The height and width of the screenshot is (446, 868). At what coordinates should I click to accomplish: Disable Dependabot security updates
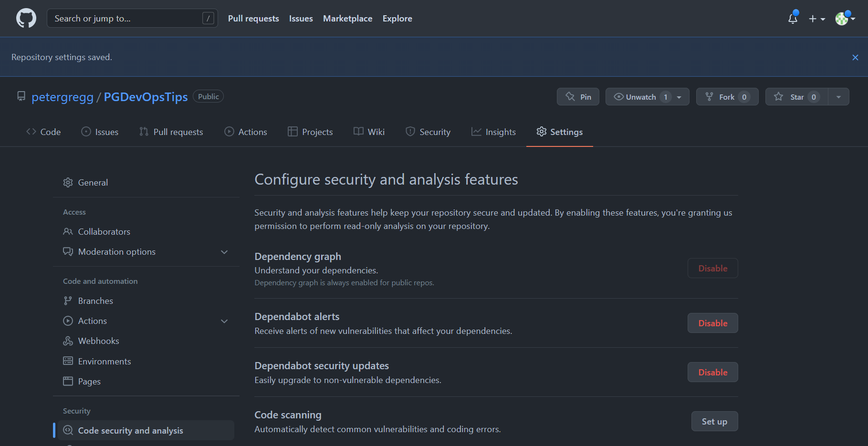click(x=713, y=373)
